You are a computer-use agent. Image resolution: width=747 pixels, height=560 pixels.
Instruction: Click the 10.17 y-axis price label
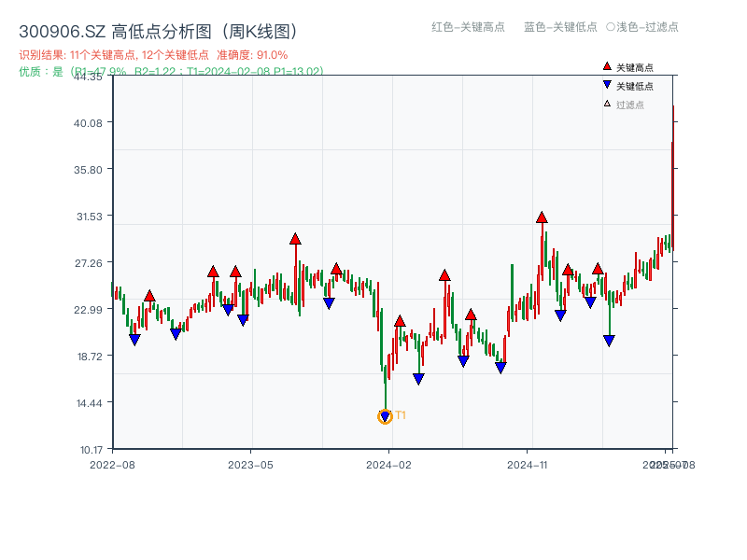[91, 450]
